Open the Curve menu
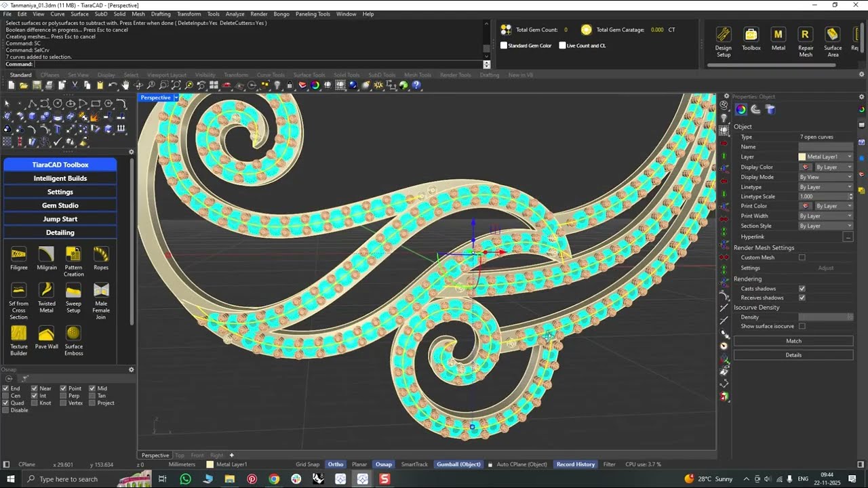The height and width of the screenshot is (488, 868). point(58,14)
